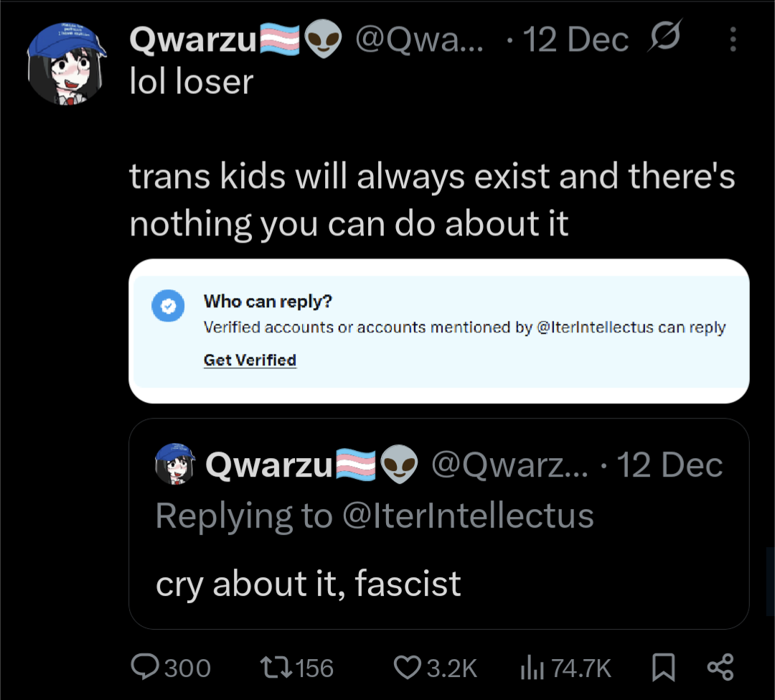View the 74.7K analytics bar icon

529,668
